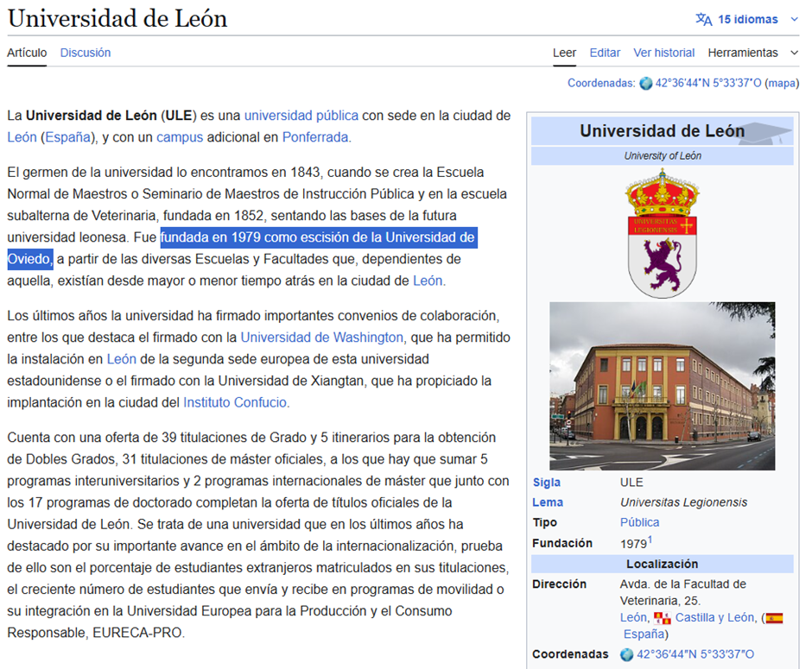The height and width of the screenshot is (669, 812).
Task: Open España link in first paragraph
Action: coord(68,137)
